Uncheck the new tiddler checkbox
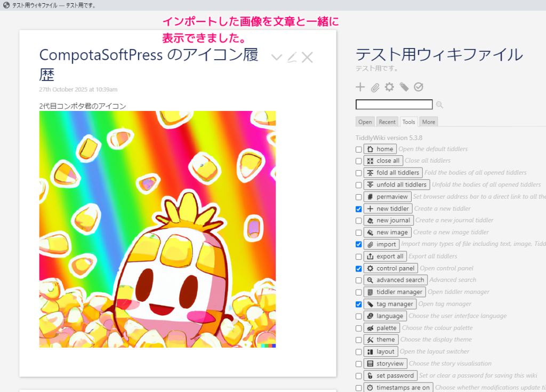The image size is (546, 392). coord(358,209)
